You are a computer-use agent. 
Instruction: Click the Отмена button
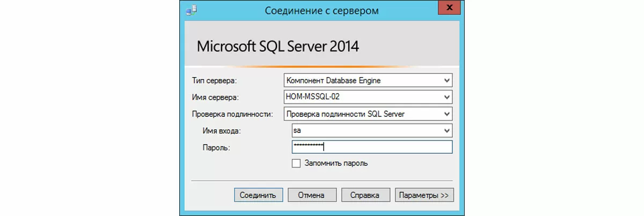click(312, 195)
